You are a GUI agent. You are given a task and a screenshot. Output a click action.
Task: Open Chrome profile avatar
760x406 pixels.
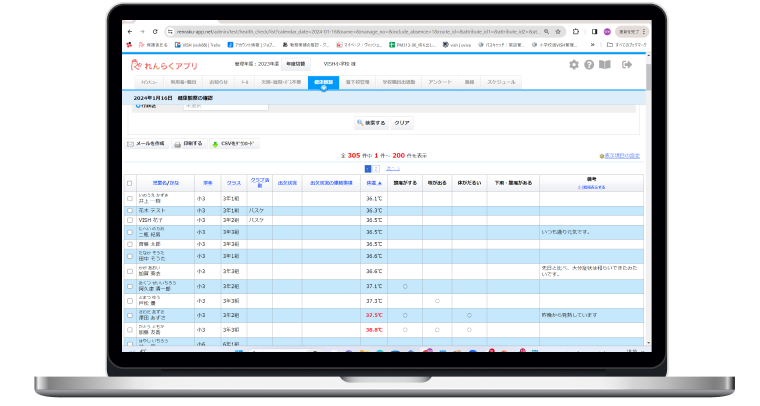point(607,31)
